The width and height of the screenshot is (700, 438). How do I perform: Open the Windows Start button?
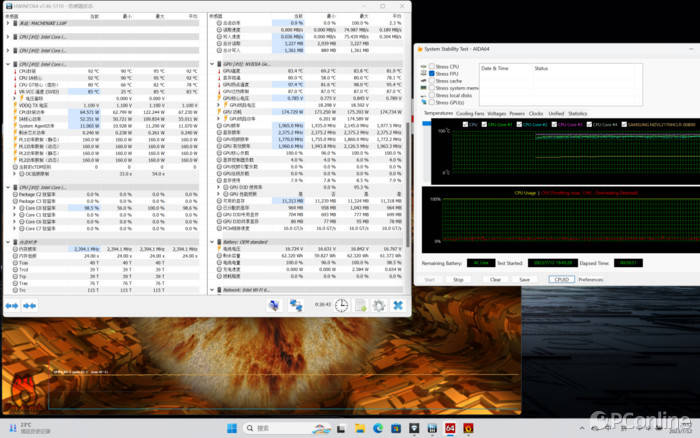231,428
